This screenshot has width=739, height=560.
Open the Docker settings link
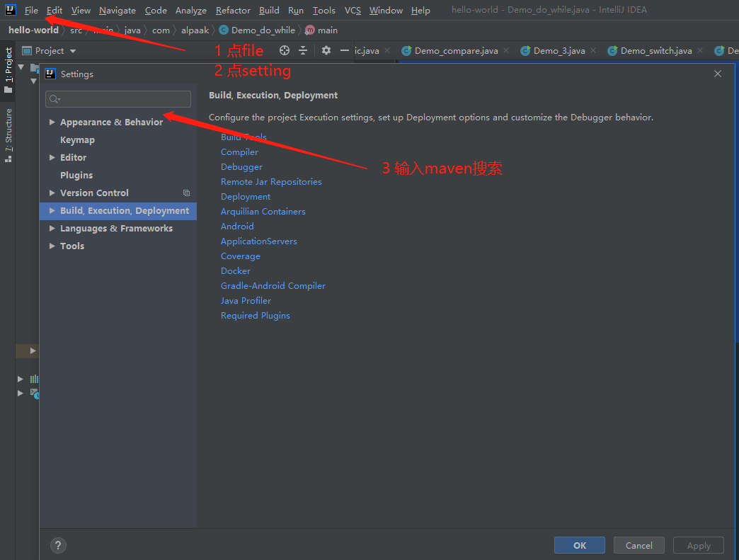tap(236, 270)
